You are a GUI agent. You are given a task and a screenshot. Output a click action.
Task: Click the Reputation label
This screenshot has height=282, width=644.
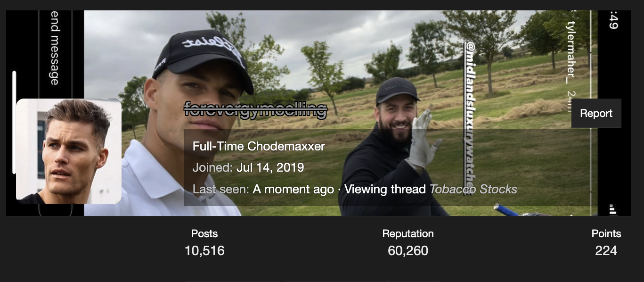[408, 233]
